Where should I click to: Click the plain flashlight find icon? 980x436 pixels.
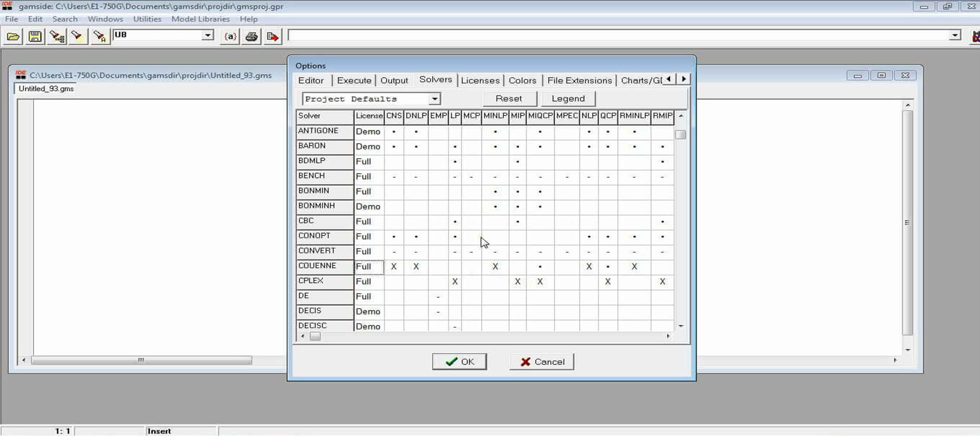point(77,36)
